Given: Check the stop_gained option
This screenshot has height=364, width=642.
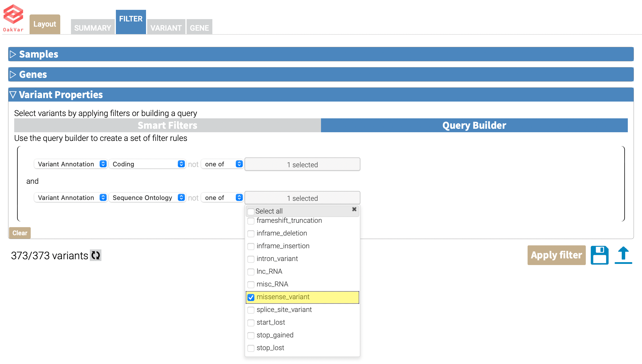Looking at the screenshot, I should (x=251, y=335).
